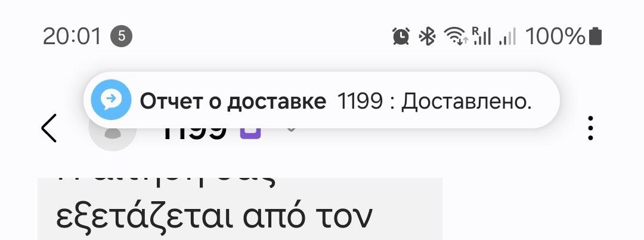
Task: Tap the battery icon in status bar
Action: [595, 37]
